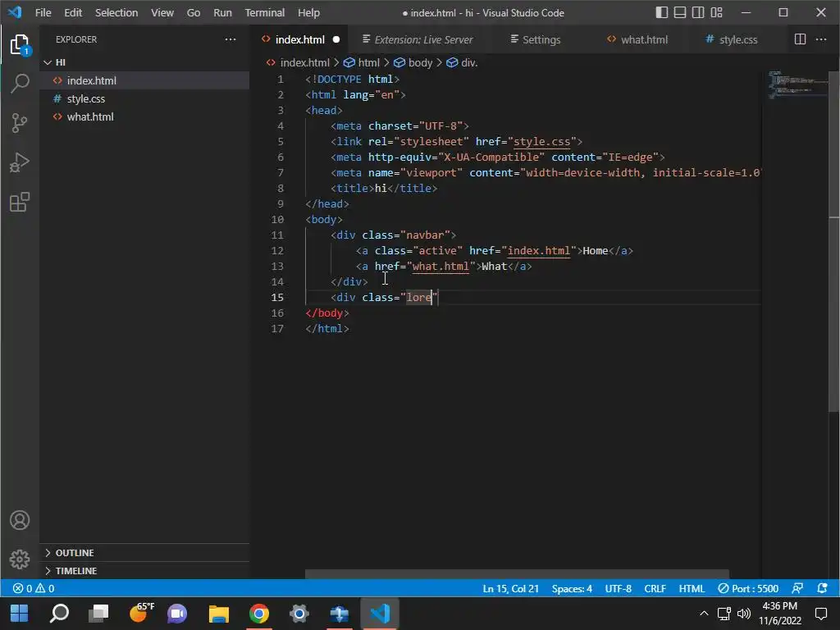840x630 pixels.
Task: Change language mode HTML in status bar
Action: [692, 588]
